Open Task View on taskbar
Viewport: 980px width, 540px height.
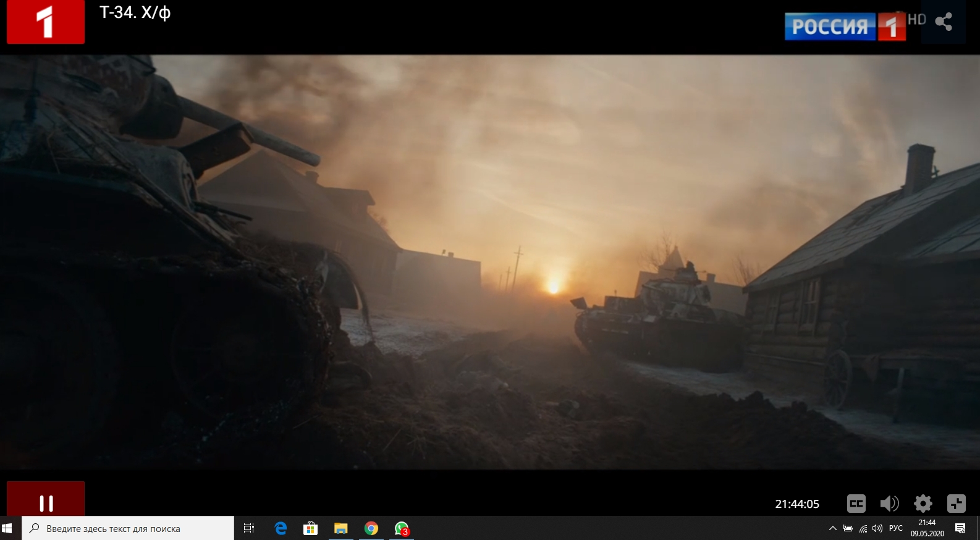click(249, 528)
